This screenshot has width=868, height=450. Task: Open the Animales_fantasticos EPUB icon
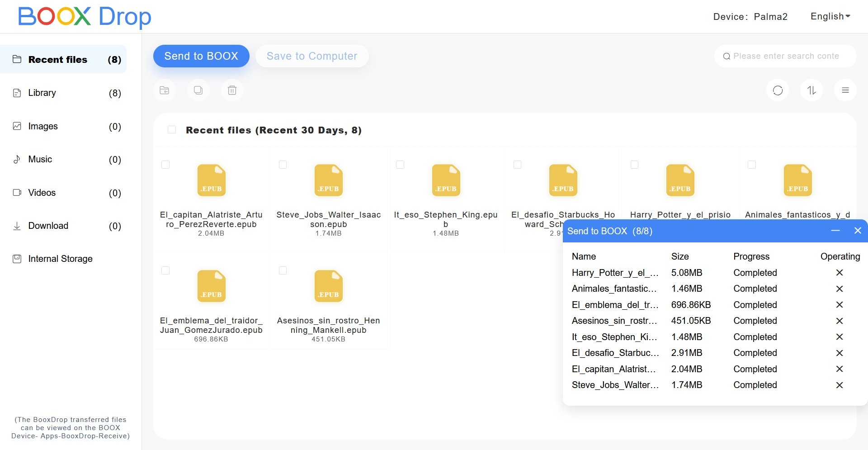[x=797, y=180]
